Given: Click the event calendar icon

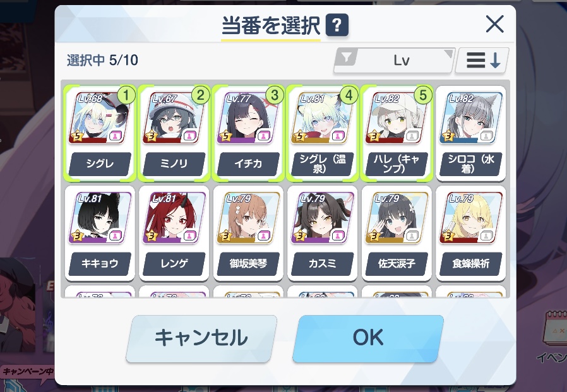Looking at the screenshot, I should pyautogui.click(x=555, y=330).
